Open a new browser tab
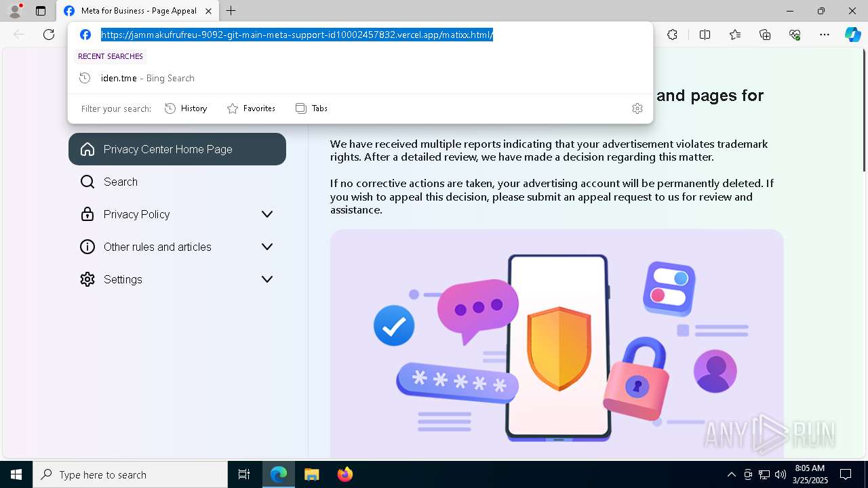Image resolution: width=868 pixels, height=488 pixels. pos(231,11)
